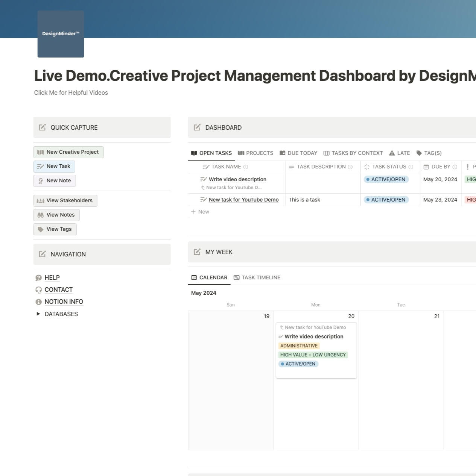Open ACTIVE/OPEN status of Write video description
This screenshot has height=476, width=476.
386,179
